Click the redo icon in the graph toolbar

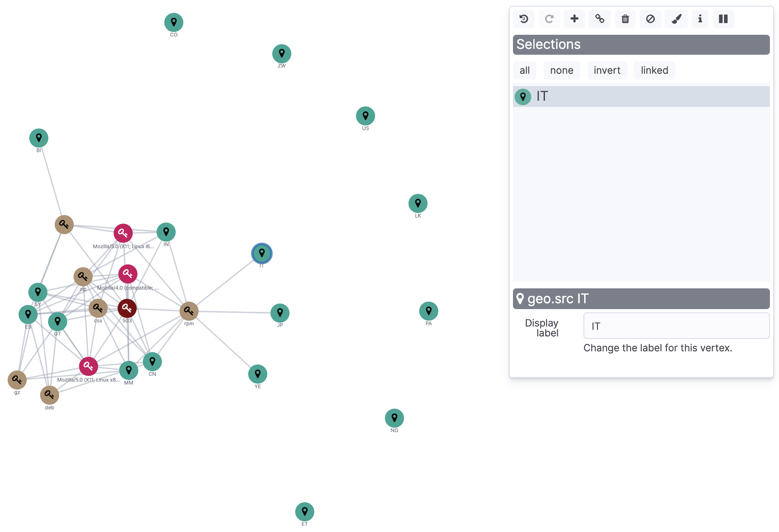549,19
